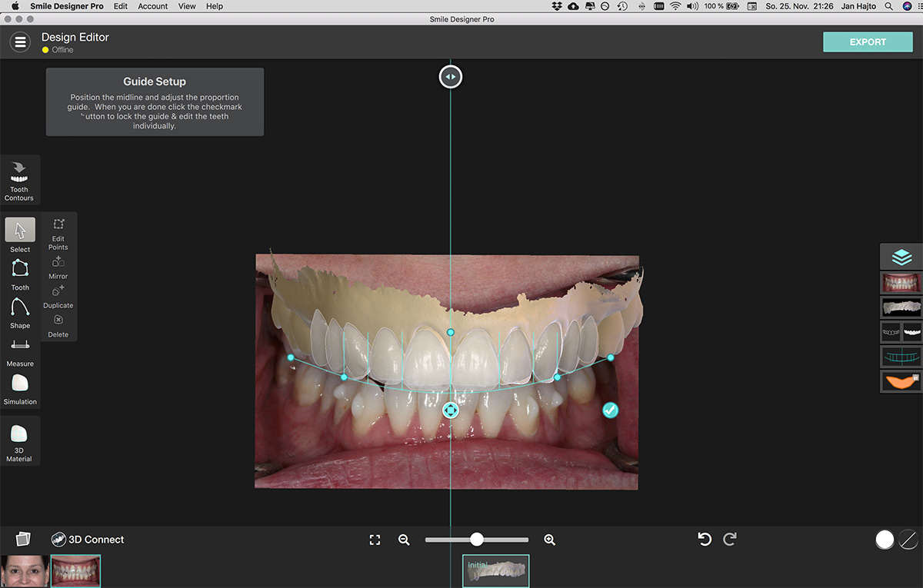Open the photo library icon at bottom left
923x588 pixels.
pyautogui.click(x=22, y=539)
